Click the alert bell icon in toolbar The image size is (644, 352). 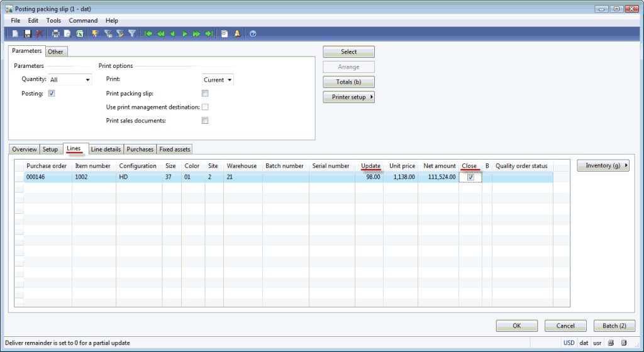pos(237,34)
